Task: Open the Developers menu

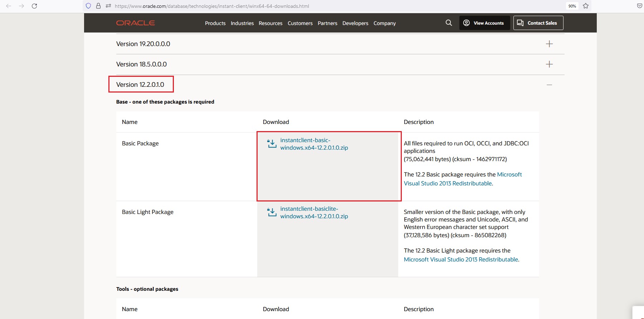Action: click(355, 23)
